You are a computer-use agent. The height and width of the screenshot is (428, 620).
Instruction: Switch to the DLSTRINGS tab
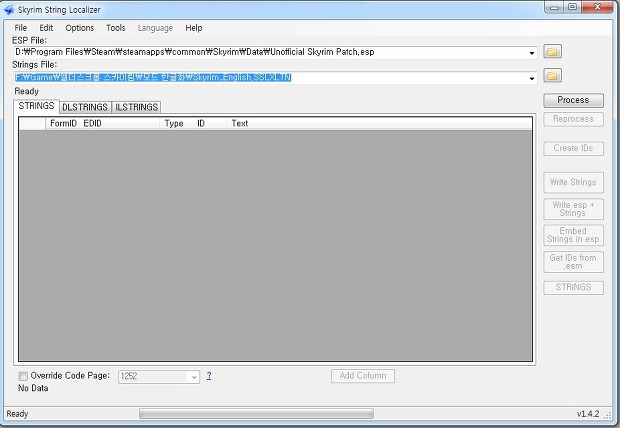[85, 107]
